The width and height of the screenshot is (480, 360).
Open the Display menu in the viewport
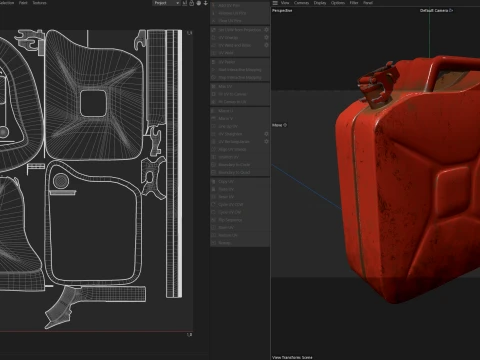click(x=320, y=3)
